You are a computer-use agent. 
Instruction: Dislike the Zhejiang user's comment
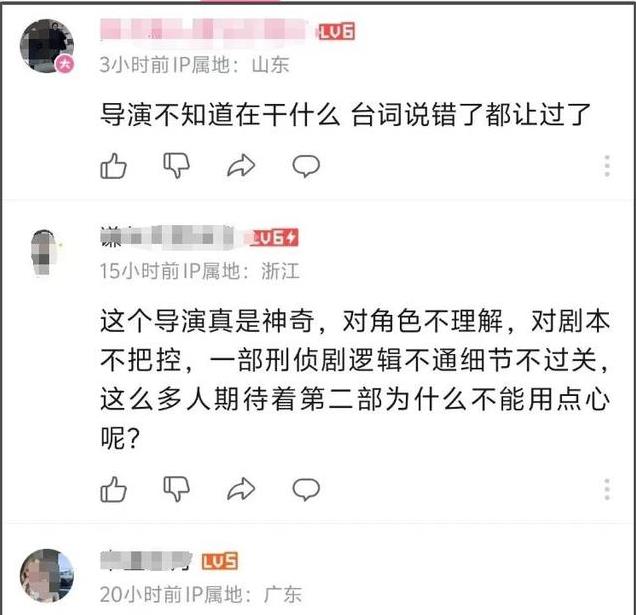click(x=176, y=489)
